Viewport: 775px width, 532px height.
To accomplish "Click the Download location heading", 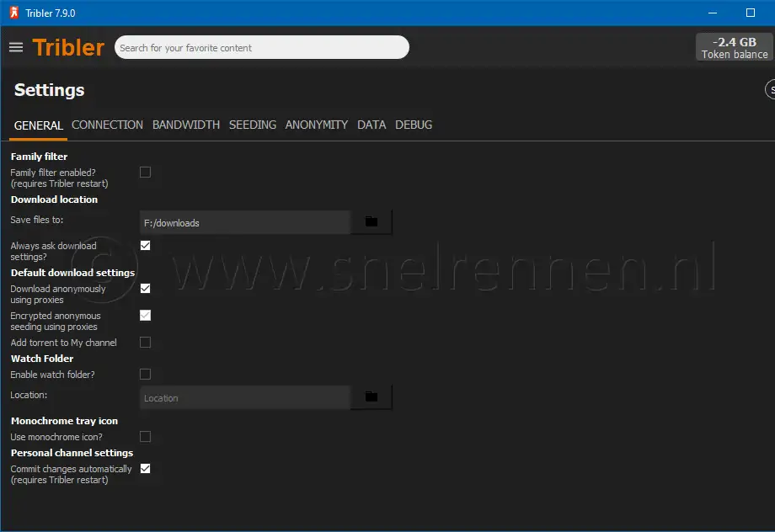I will click(x=55, y=199).
